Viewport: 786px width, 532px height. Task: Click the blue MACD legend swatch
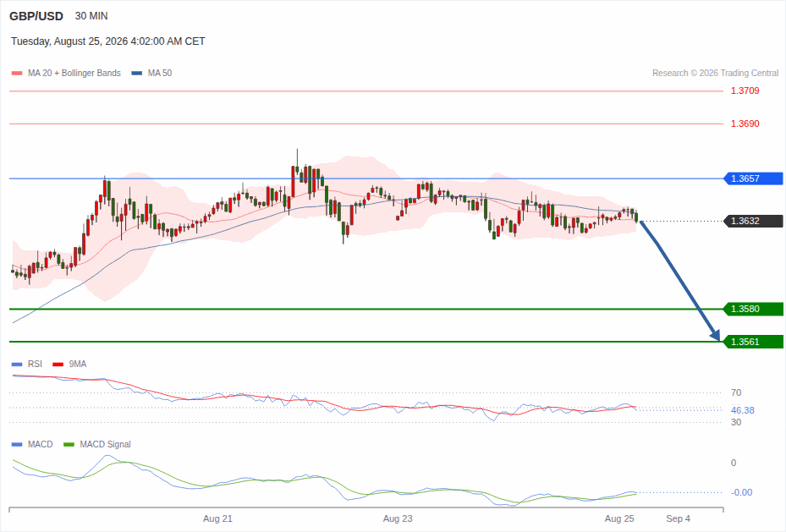click(17, 444)
